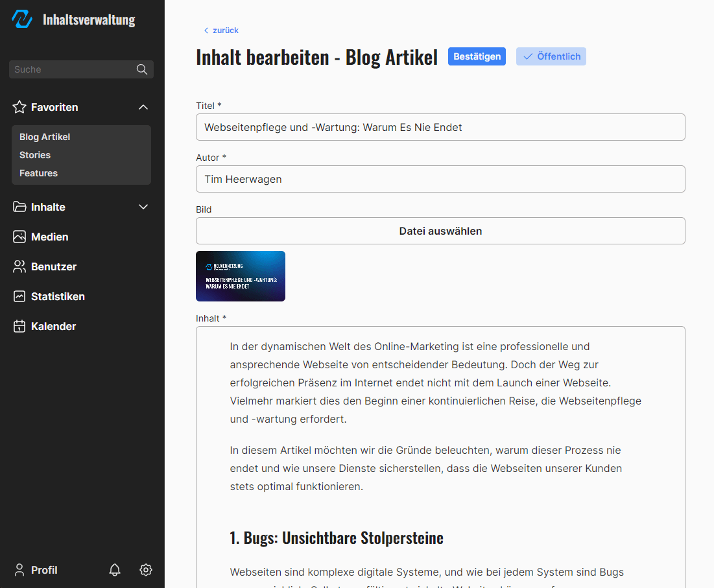Click the blog image thumbnail preview

(241, 276)
